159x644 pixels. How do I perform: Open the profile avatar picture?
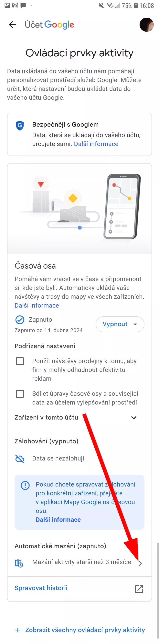click(146, 24)
